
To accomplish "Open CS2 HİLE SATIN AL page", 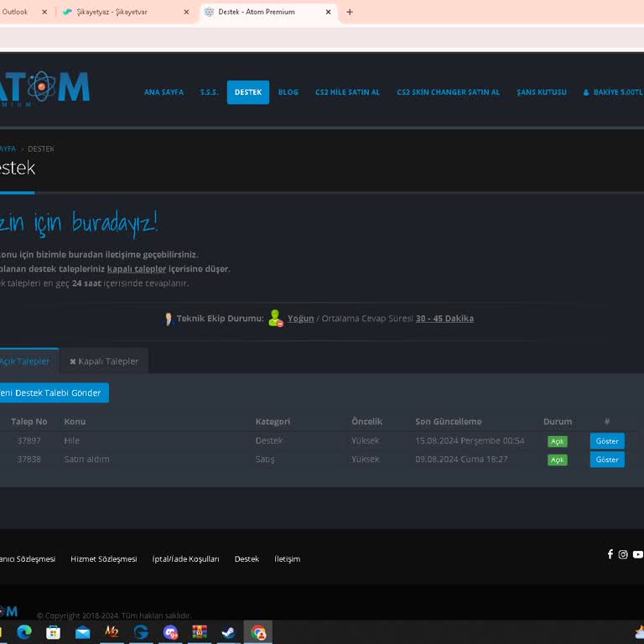I will [347, 92].
